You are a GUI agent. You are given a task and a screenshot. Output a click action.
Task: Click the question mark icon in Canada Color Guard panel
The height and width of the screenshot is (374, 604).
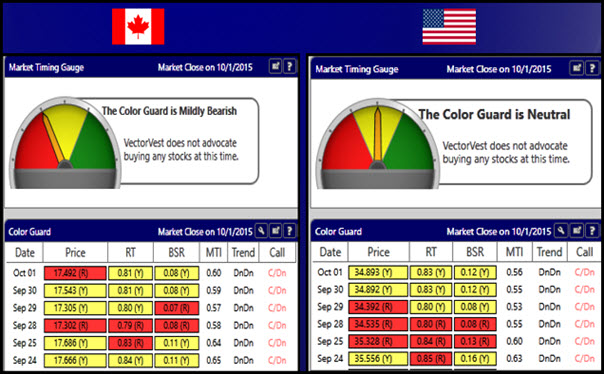(290, 231)
